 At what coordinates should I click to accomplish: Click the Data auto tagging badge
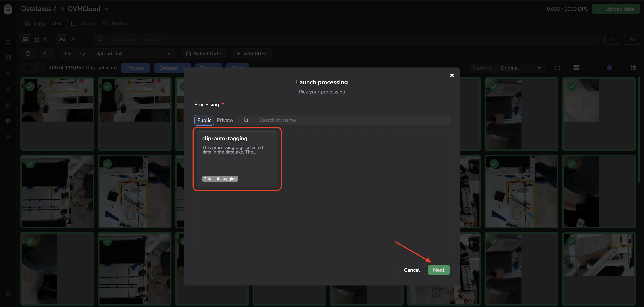click(220, 178)
